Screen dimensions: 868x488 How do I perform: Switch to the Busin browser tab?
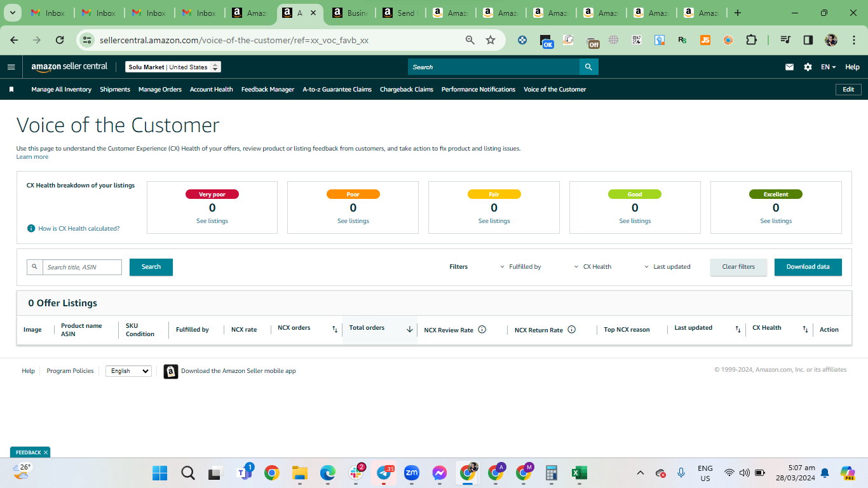pyautogui.click(x=349, y=13)
